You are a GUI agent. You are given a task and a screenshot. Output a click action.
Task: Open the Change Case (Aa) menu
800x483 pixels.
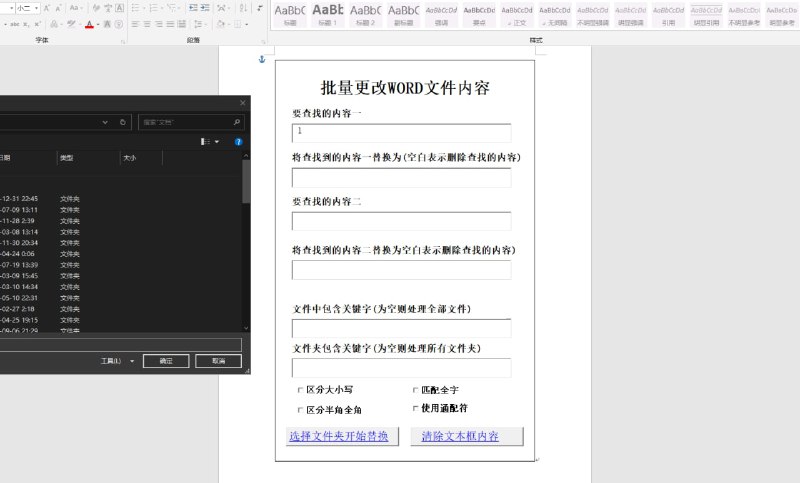76,8
